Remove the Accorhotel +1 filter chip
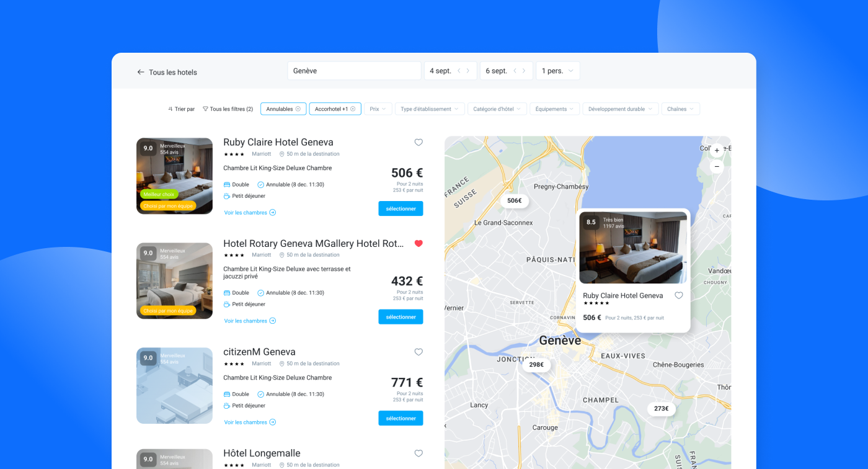Screen dimensions: 868x469 click(x=353, y=109)
